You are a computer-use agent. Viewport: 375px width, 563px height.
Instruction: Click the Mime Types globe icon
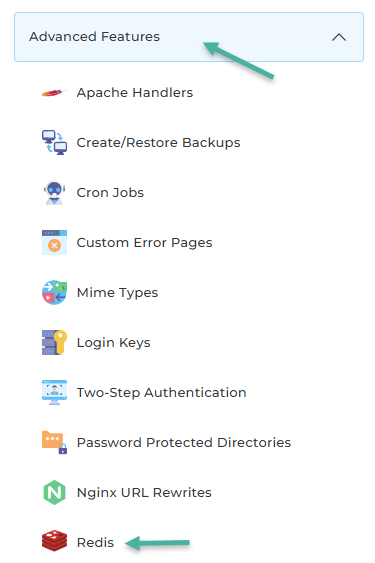tap(54, 292)
